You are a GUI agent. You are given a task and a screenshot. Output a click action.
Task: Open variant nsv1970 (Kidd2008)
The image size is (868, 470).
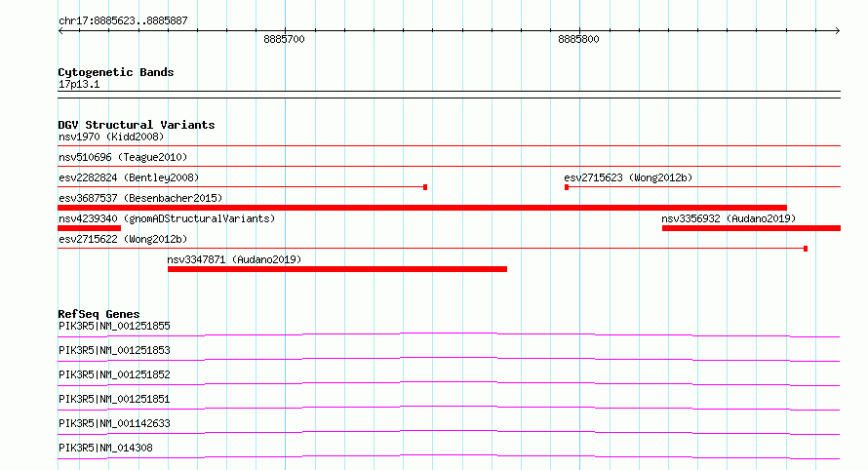(x=111, y=137)
